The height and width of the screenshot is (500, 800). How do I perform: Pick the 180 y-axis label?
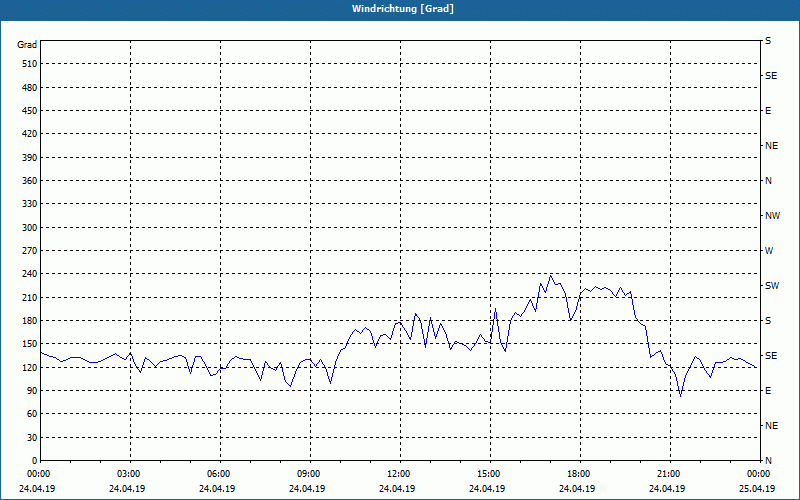tap(30, 321)
